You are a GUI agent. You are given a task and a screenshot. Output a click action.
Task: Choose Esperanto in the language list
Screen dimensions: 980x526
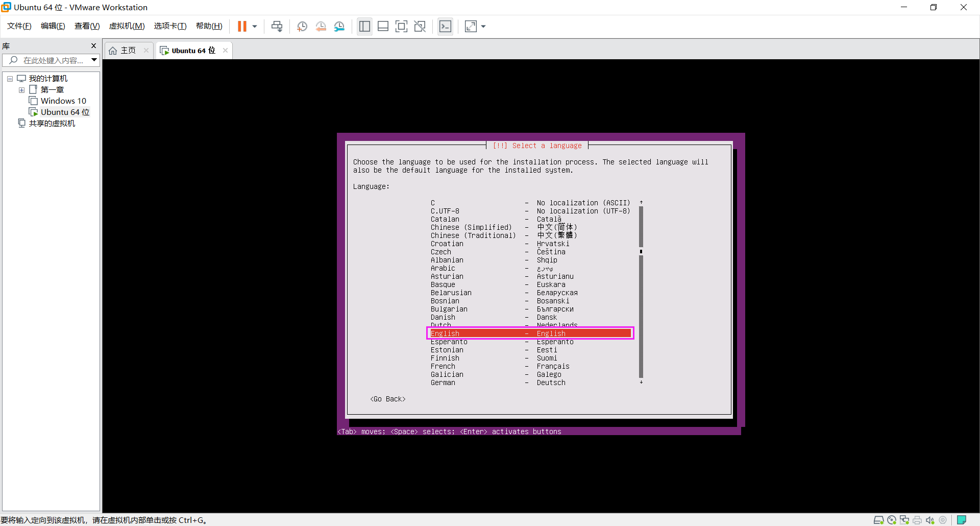click(x=530, y=342)
